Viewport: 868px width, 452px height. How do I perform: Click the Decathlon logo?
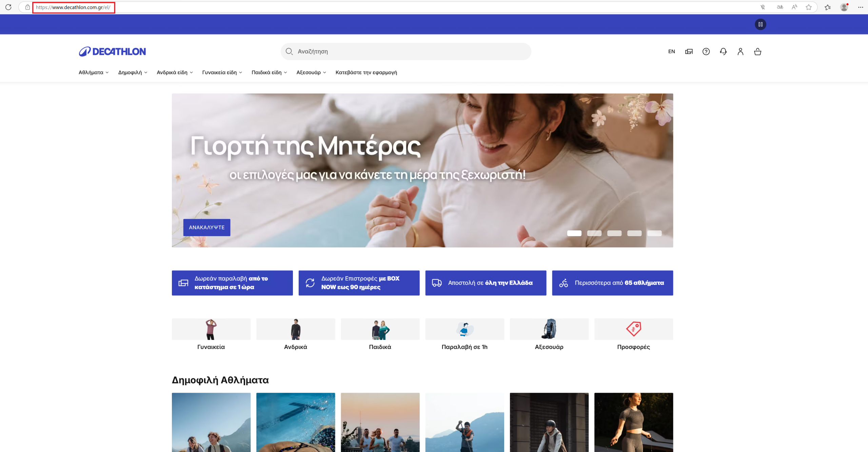pos(112,52)
